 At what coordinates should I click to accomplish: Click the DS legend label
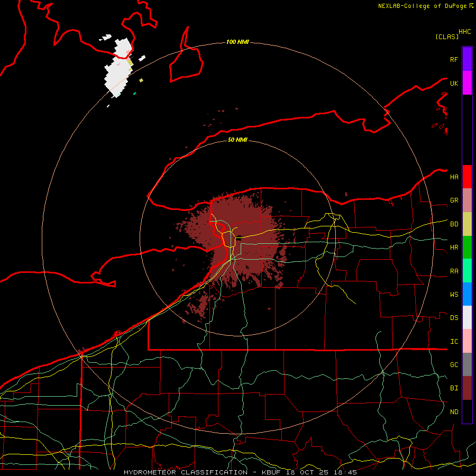coord(454,318)
